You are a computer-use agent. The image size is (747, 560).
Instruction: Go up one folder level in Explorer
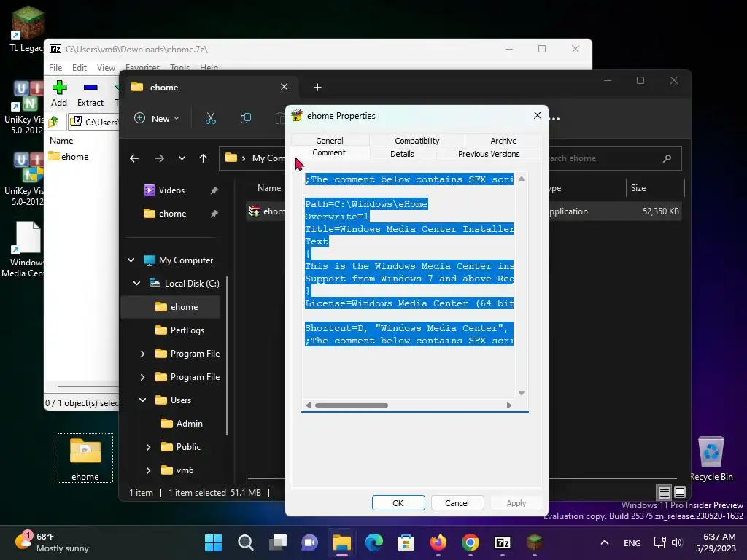tap(204, 158)
